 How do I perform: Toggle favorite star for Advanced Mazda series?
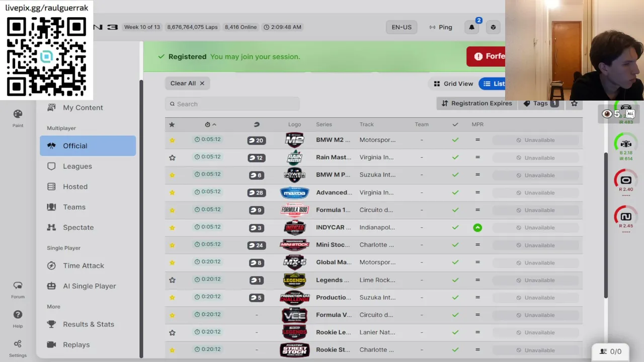pos(172,193)
